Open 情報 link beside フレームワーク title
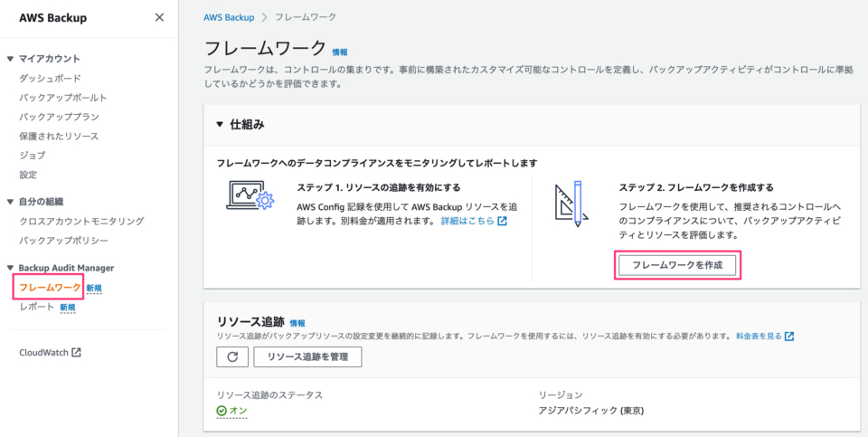The width and height of the screenshot is (868, 437). point(340,52)
